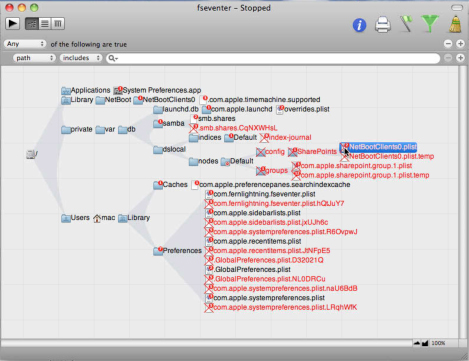Select the samba folder

[169, 123]
